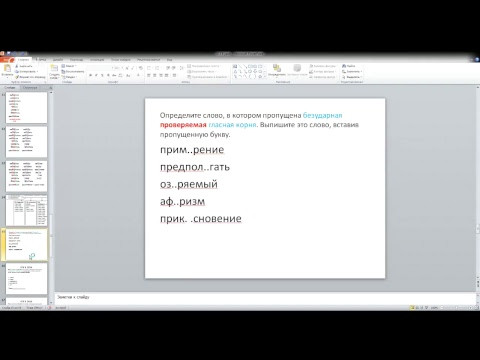Toggle strikethrough formatting
The image size is (480, 360).
coord(114,75)
